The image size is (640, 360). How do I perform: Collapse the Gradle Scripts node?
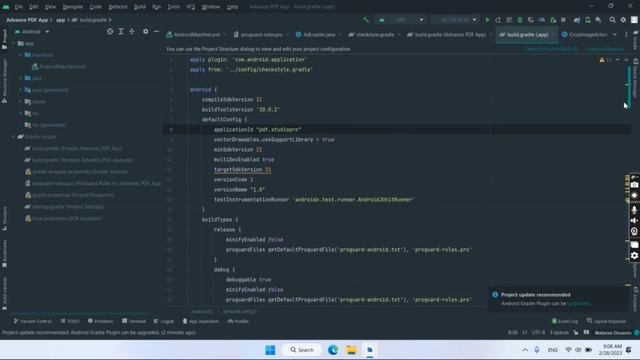(x=13, y=137)
